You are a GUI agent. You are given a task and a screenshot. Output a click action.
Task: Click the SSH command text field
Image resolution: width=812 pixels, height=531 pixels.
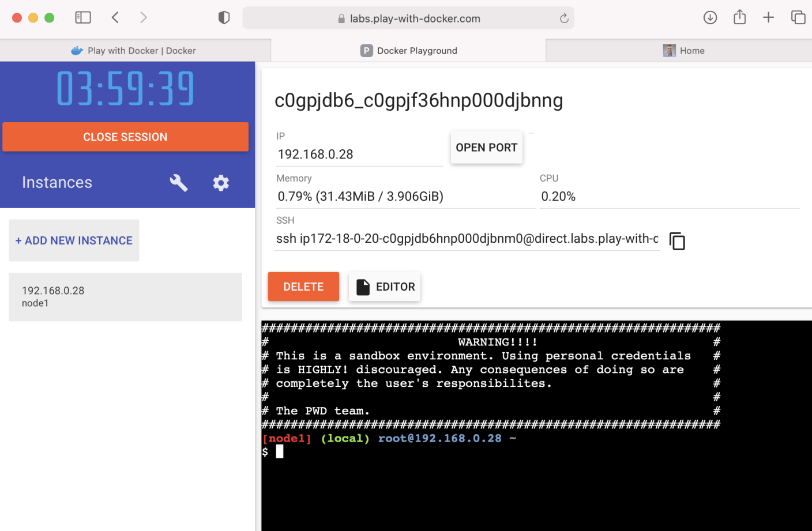[x=467, y=239]
